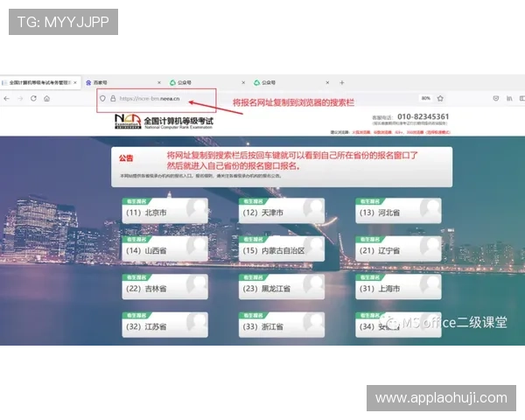Click the avatar icon on 浙江省 card
Viewport: 525px width, 420px height.
click(x=314, y=323)
